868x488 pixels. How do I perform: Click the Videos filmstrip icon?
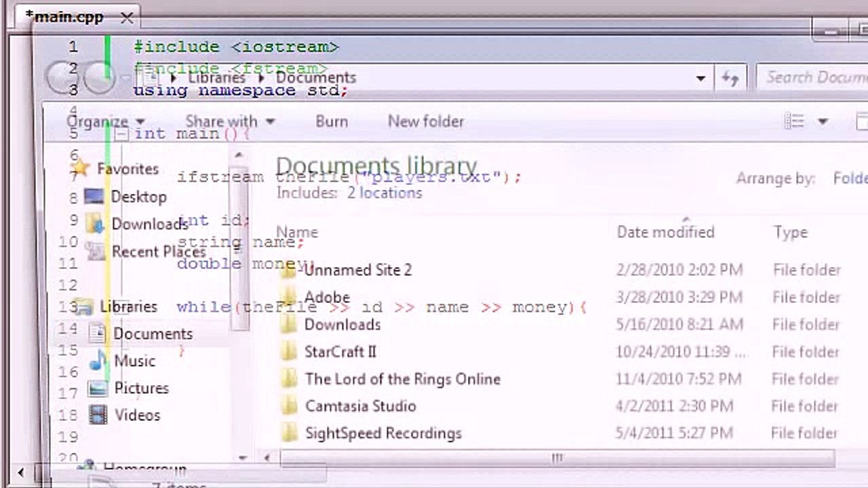98,415
